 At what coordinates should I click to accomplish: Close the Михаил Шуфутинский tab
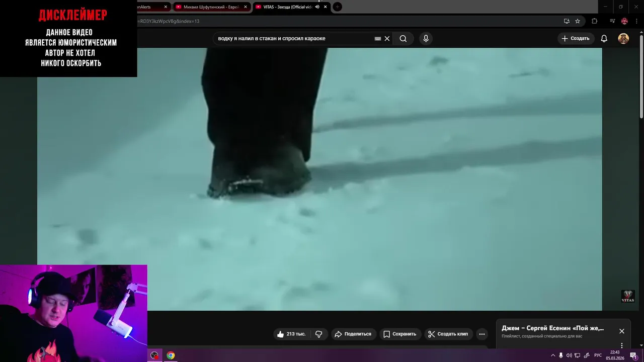(x=246, y=7)
